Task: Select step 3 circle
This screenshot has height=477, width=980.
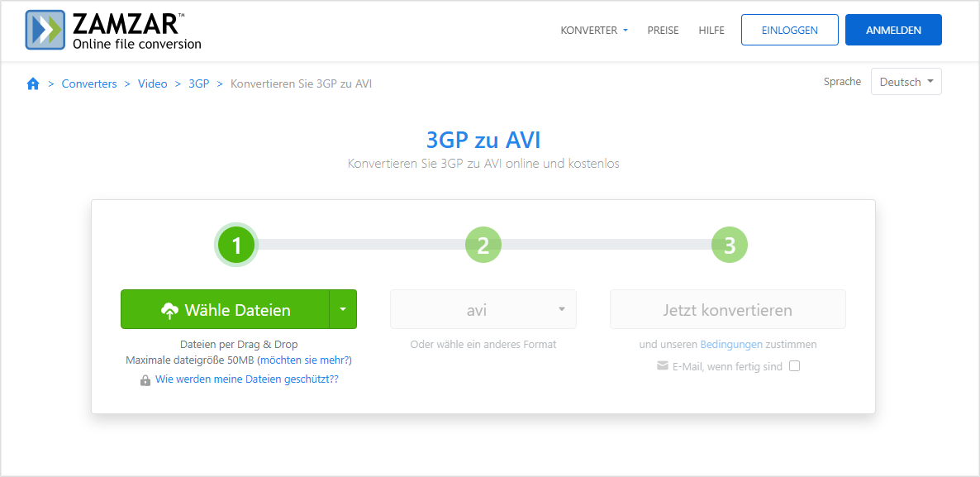Action: point(730,246)
